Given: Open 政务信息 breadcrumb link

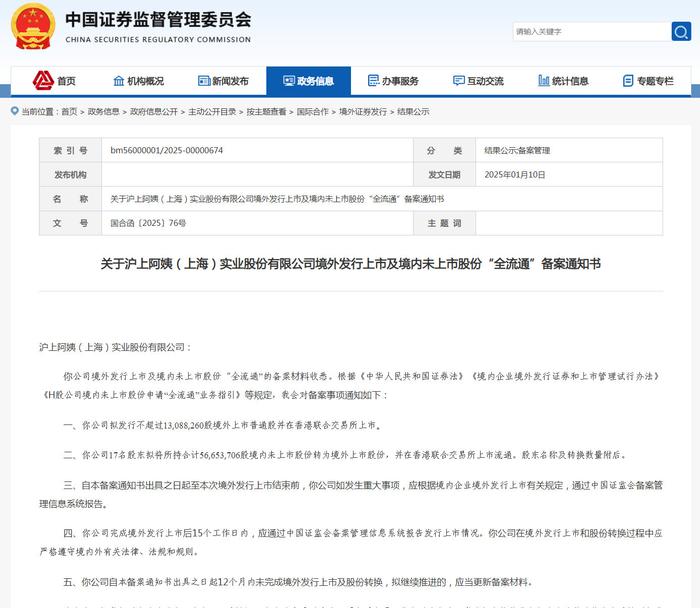Looking at the screenshot, I should tap(104, 112).
